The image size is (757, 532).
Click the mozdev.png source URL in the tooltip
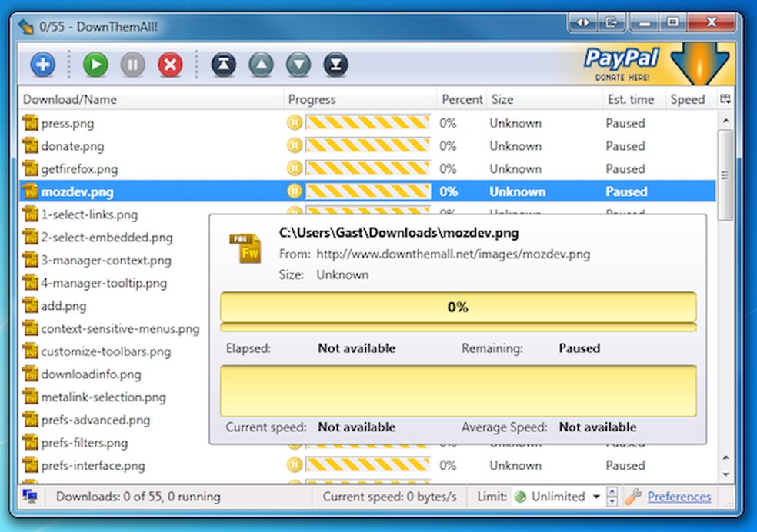tap(453, 254)
